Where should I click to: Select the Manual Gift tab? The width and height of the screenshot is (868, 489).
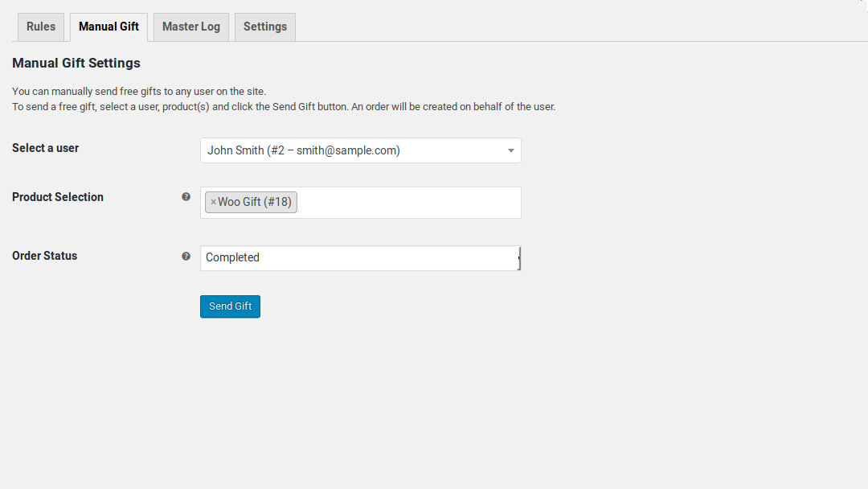click(x=108, y=27)
